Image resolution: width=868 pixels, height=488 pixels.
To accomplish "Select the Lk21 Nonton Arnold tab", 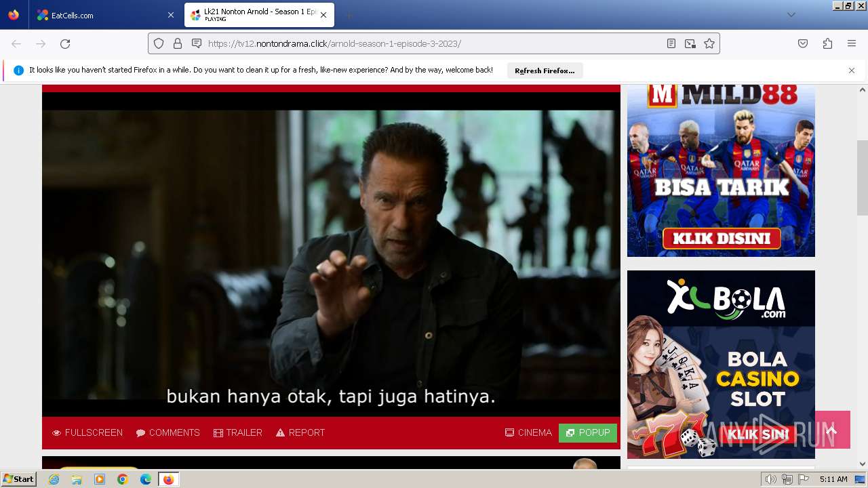I will pos(259,15).
